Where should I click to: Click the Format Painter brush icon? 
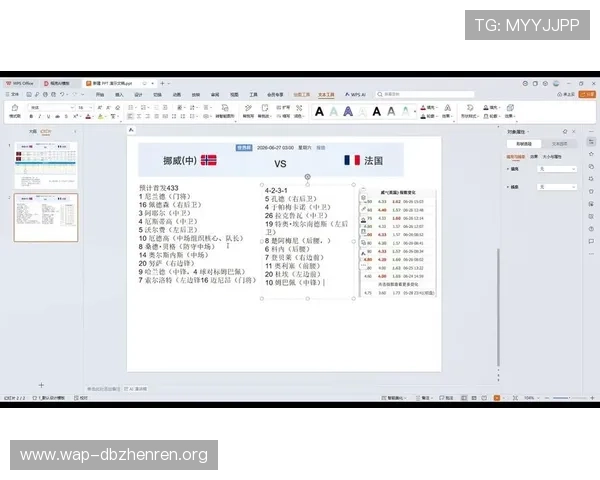[x=15, y=108]
